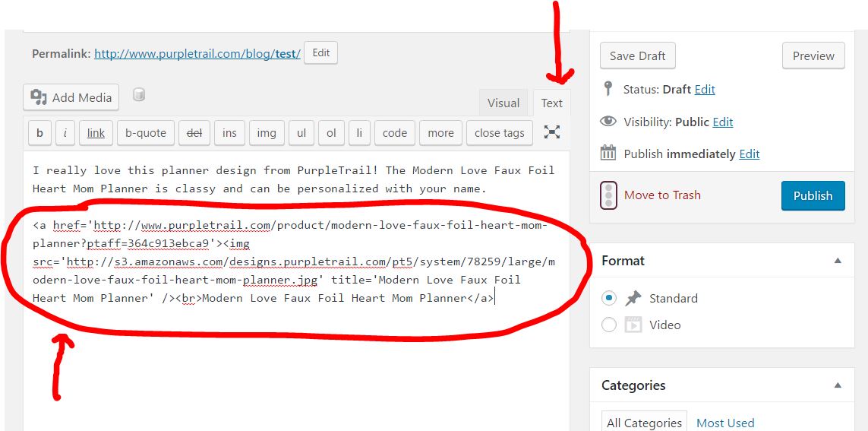Click the li list item button

coord(359,133)
